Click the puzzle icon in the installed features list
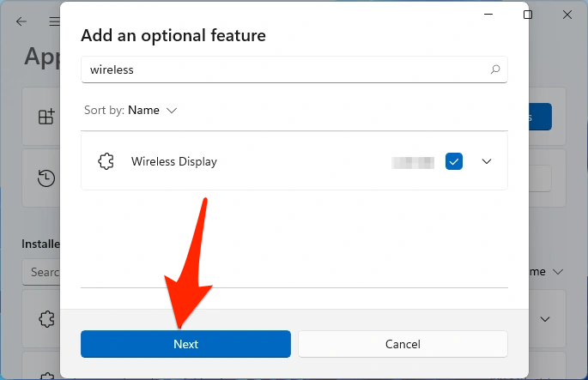588x380 pixels. point(45,318)
